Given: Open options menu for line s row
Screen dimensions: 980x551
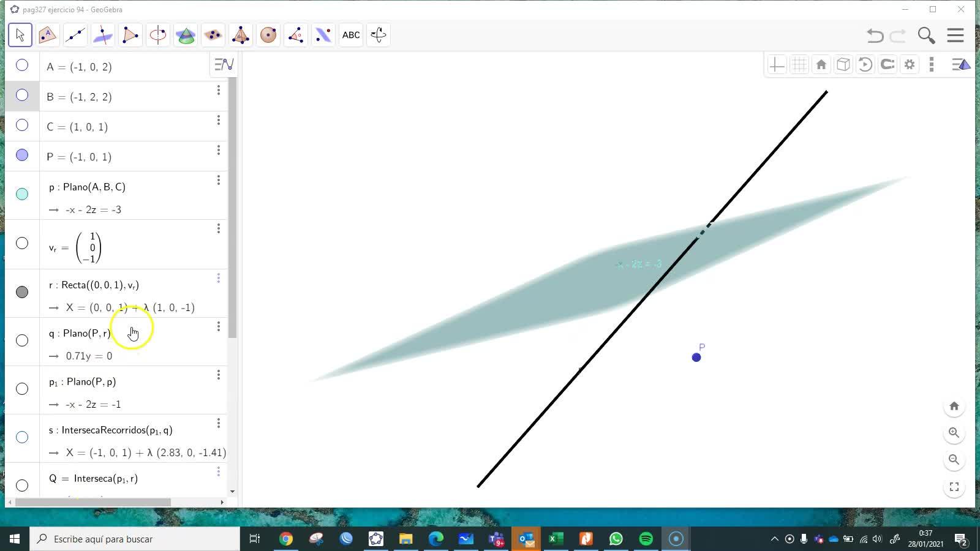Looking at the screenshot, I should pyautogui.click(x=218, y=423).
